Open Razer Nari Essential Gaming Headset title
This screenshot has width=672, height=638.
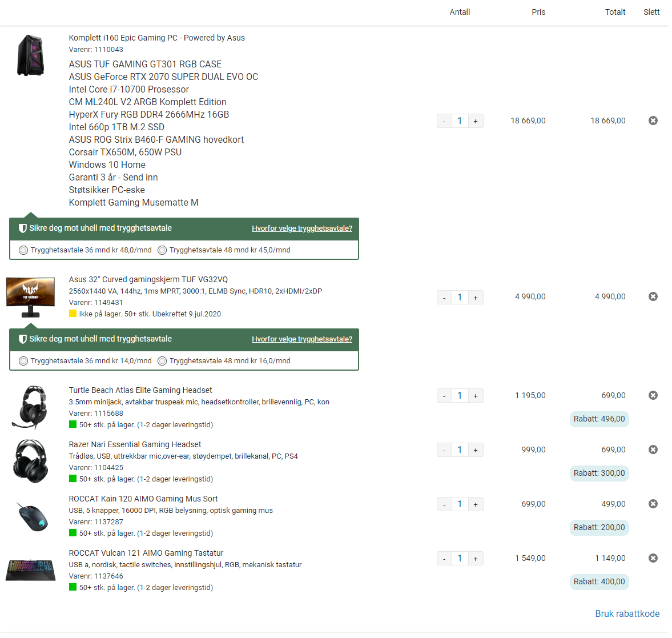click(x=135, y=444)
